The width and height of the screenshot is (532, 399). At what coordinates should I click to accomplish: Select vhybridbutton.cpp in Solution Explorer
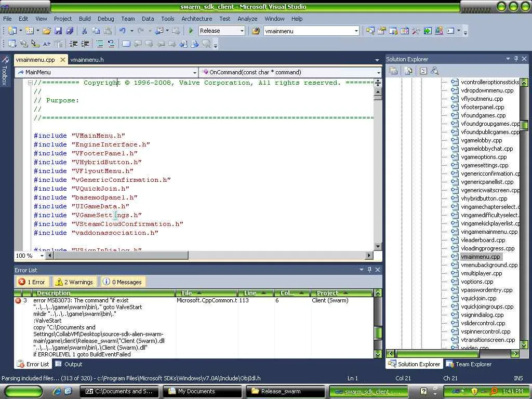[x=484, y=198]
